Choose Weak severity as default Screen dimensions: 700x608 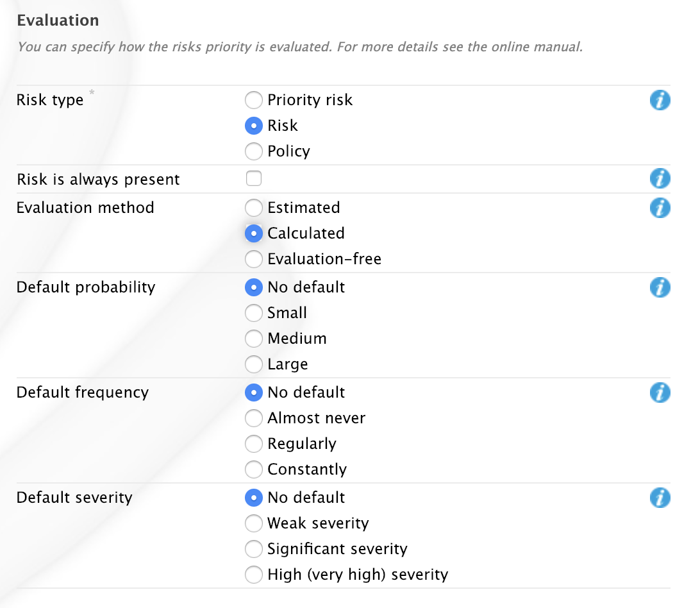(254, 523)
